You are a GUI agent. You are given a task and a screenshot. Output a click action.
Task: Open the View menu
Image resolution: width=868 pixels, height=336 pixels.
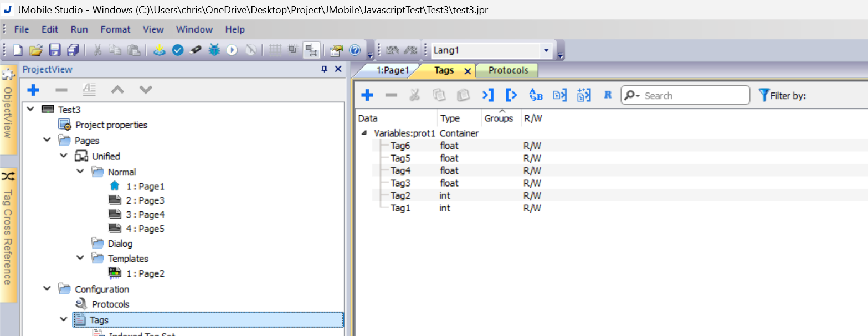click(153, 29)
